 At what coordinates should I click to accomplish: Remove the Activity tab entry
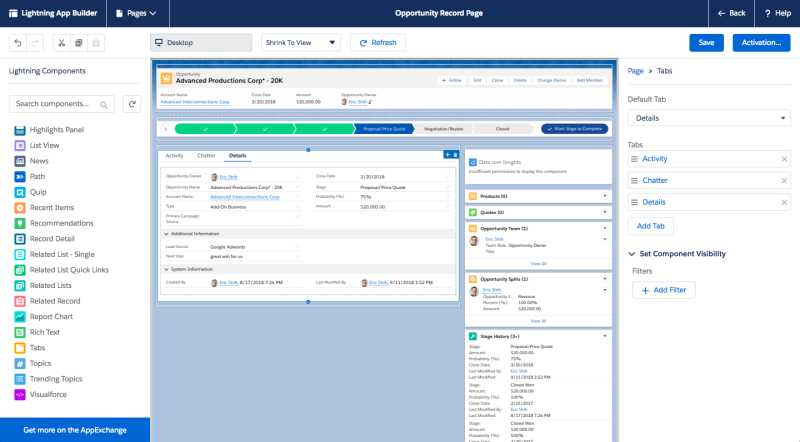pyautogui.click(x=784, y=159)
